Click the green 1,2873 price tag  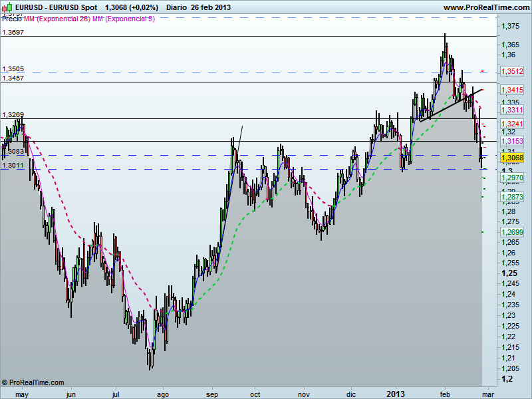pyautogui.click(x=512, y=197)
